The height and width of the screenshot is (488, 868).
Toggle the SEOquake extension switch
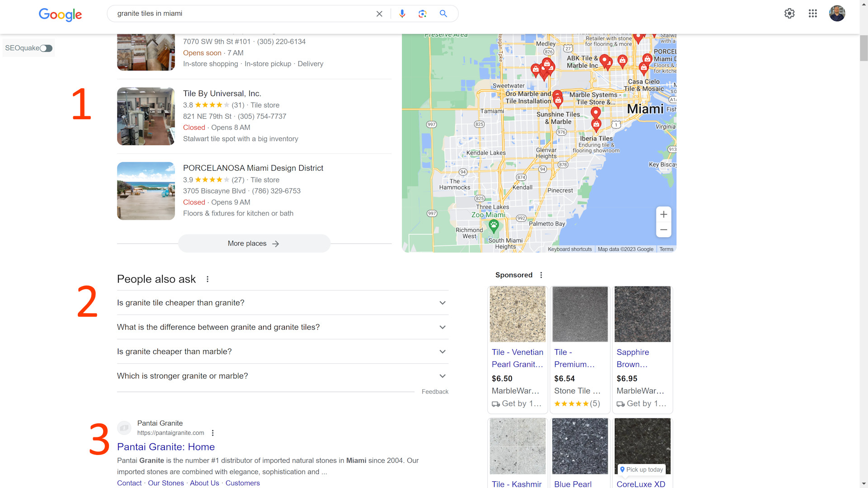point(47,47)
